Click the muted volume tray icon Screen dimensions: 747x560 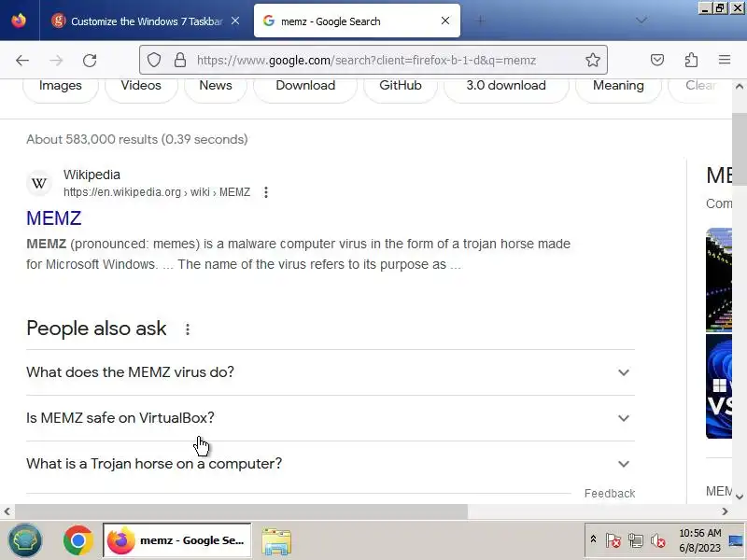(657, 540)
